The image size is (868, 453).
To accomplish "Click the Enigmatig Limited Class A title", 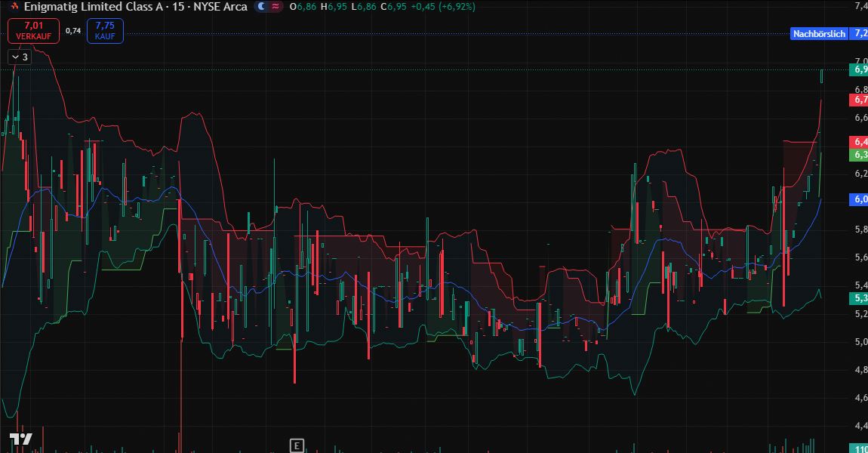I will click(x=135, y=7).
